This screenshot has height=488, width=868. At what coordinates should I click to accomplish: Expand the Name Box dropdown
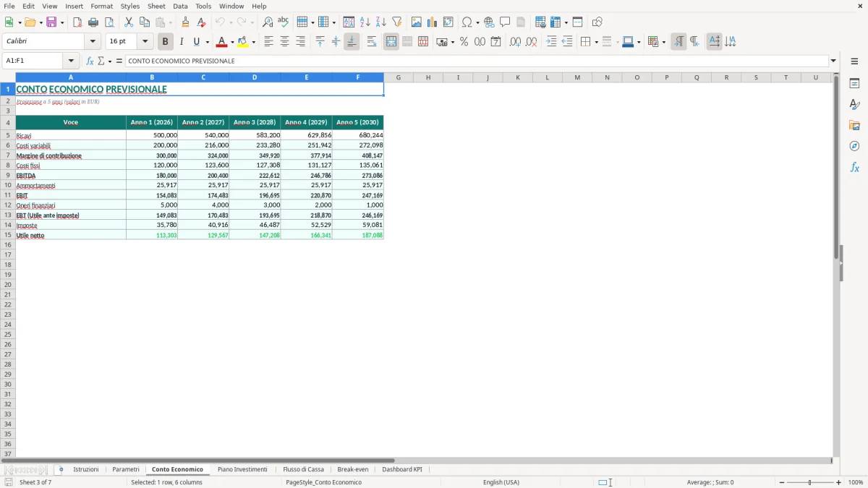tap(71, 61)
